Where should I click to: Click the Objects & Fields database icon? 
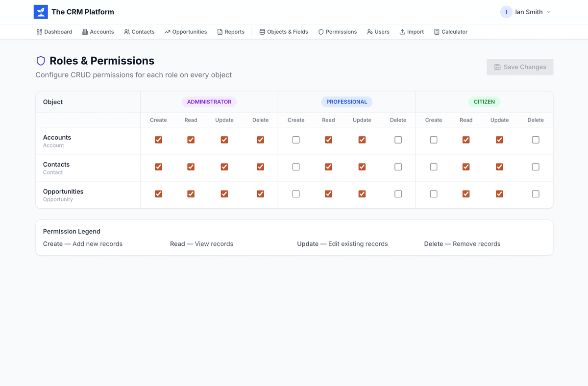pyautogui.click(x=262, y=32)
